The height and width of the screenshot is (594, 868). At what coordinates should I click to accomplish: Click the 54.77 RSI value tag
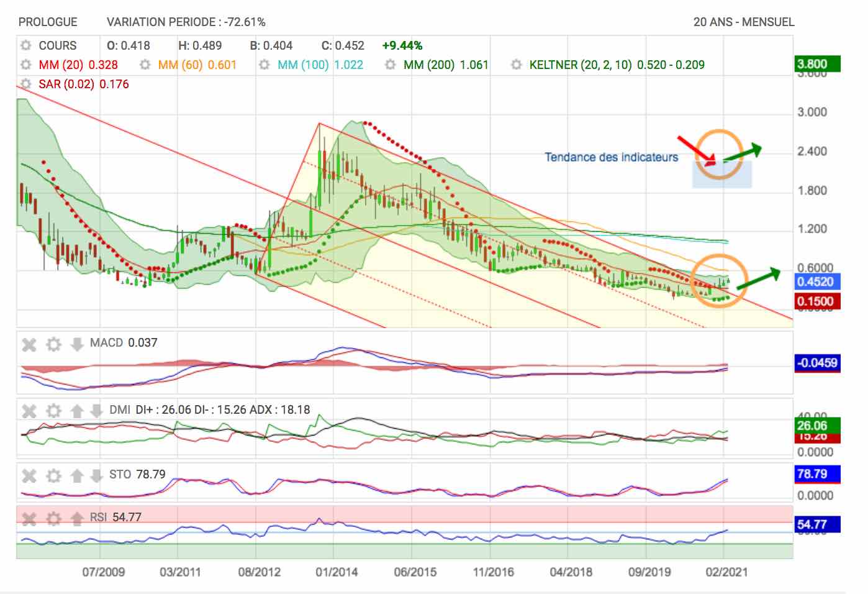(x=818, y=524)
